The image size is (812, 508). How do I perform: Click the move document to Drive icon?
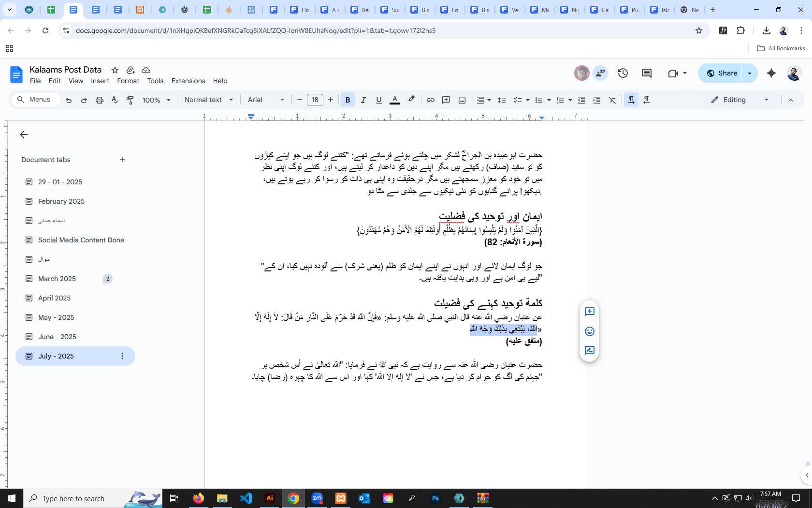pos(130,70)
